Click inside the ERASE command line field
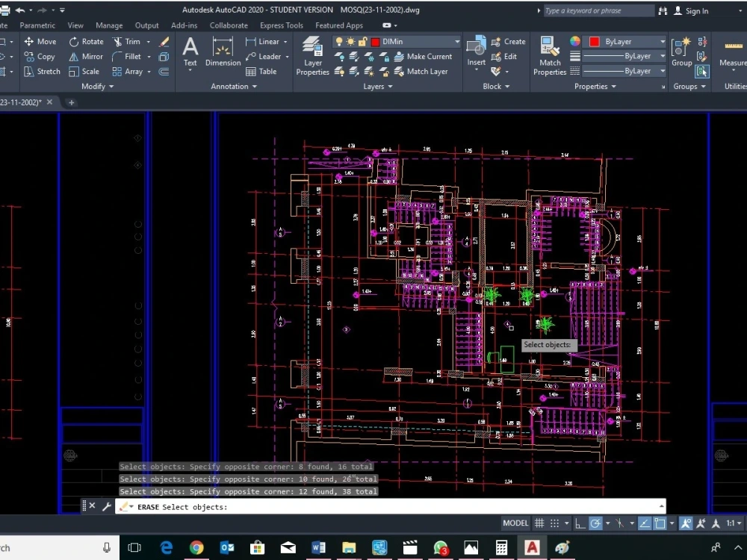The height and width of the screenshot is (560, 747). point(299,507)
